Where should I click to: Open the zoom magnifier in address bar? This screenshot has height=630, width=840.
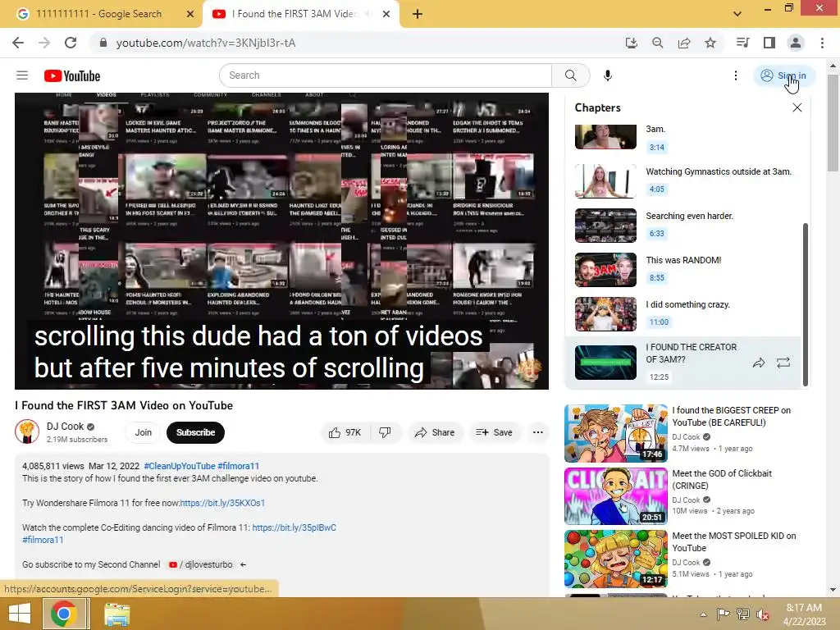(x=657, y=43)
